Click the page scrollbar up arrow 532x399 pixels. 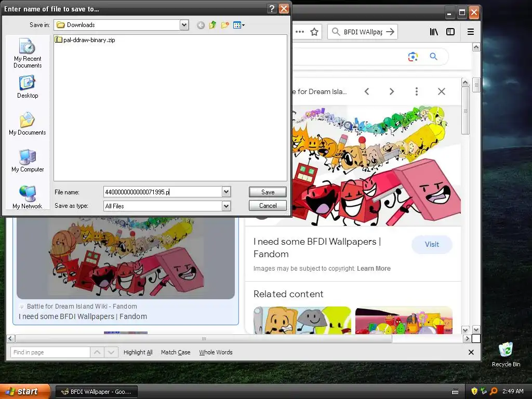(476, 47)
